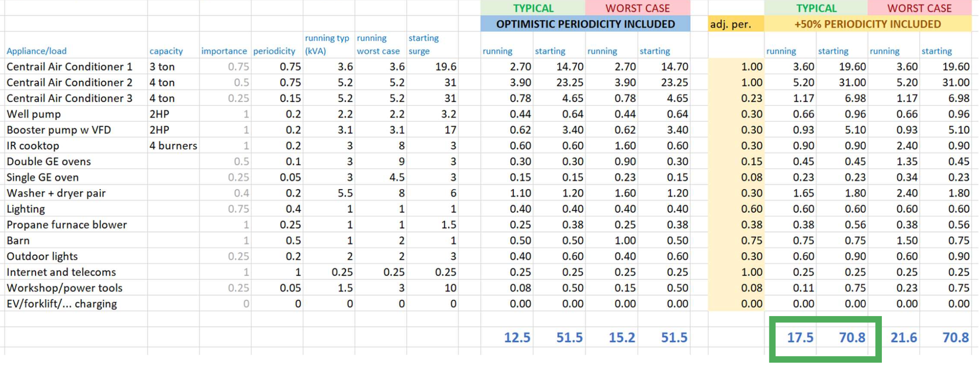This screenshot has height=371, width=980.
Task: Click the "capacity" column header
Action: [173, 45]
